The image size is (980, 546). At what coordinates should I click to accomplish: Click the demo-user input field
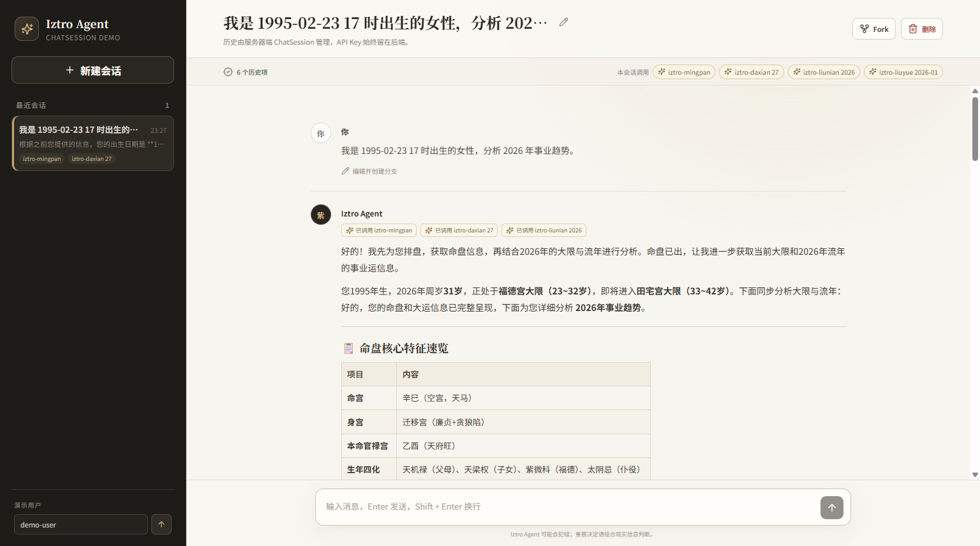(81, 524)
